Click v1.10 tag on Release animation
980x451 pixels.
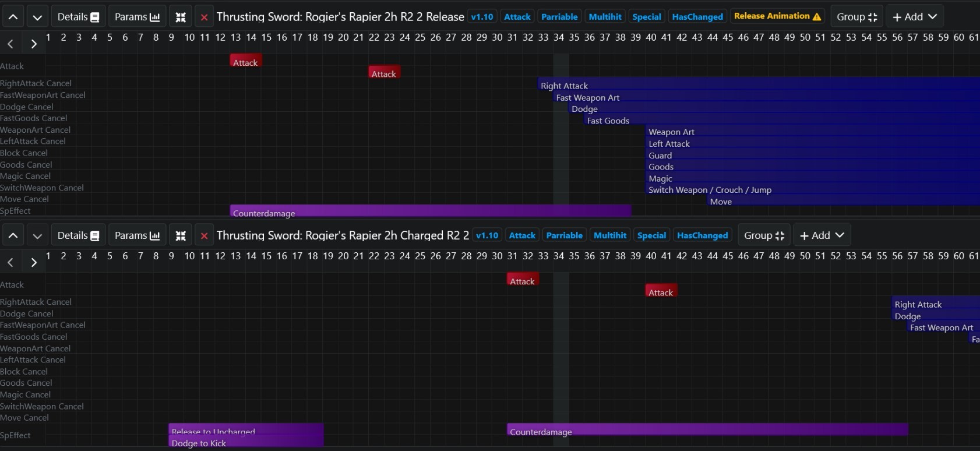482,17
